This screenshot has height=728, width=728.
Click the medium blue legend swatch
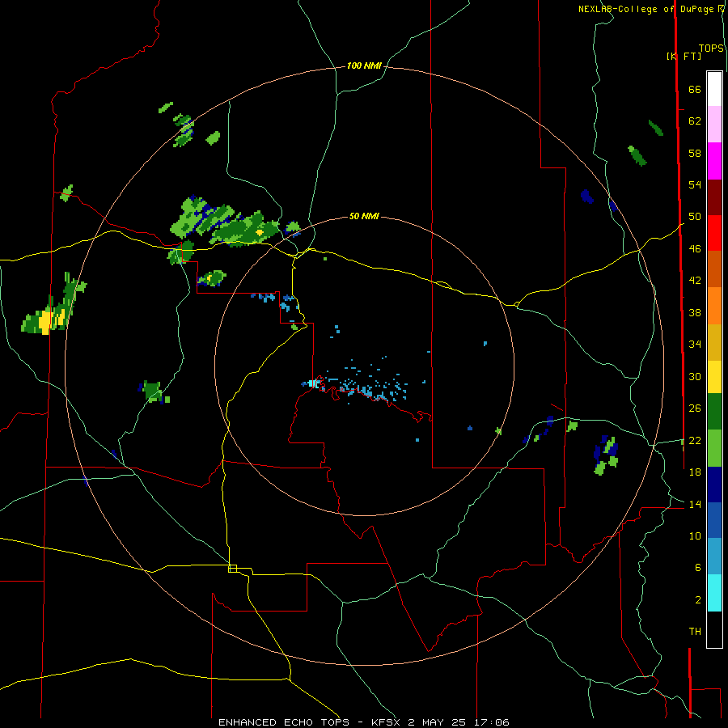[x=714, y=520]
